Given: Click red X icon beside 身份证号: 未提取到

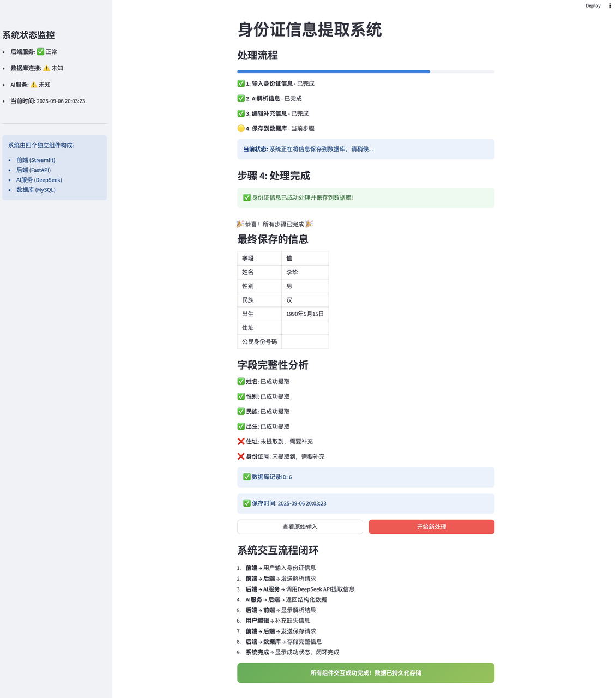Looking at the screenshot, I should tap(241, 456).
